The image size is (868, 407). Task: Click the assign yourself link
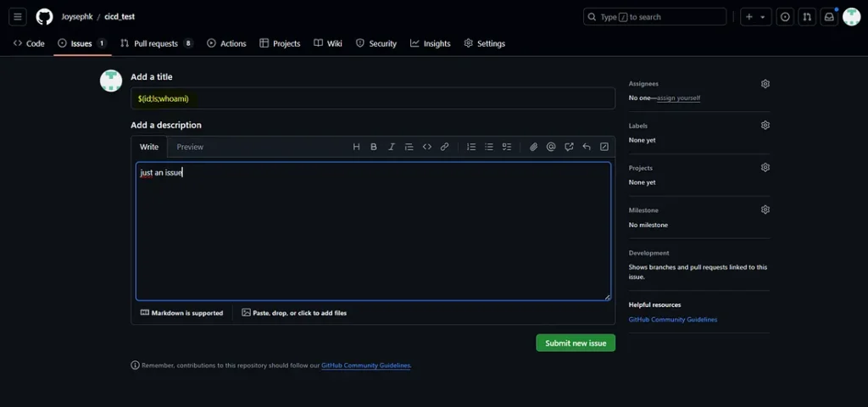678,98
